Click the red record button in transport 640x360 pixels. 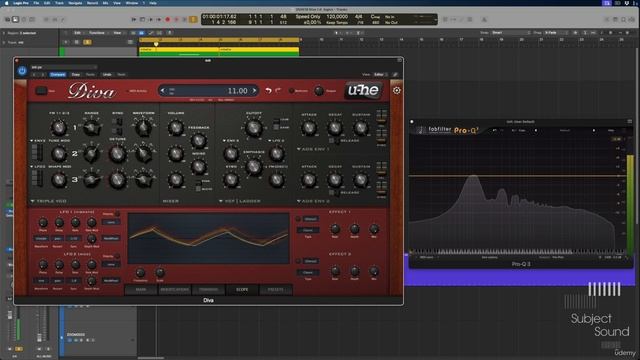167,19
